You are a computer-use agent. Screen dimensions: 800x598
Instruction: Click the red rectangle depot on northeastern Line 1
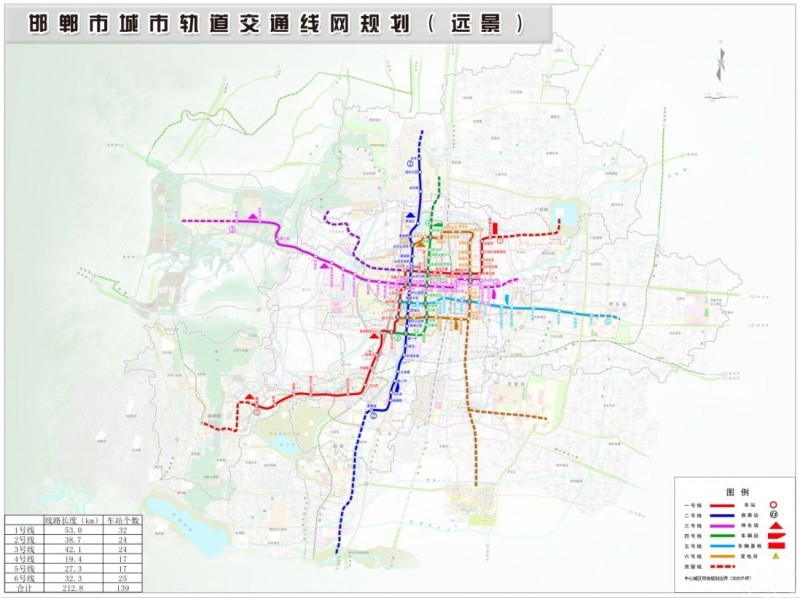click(x=494, y=230)
